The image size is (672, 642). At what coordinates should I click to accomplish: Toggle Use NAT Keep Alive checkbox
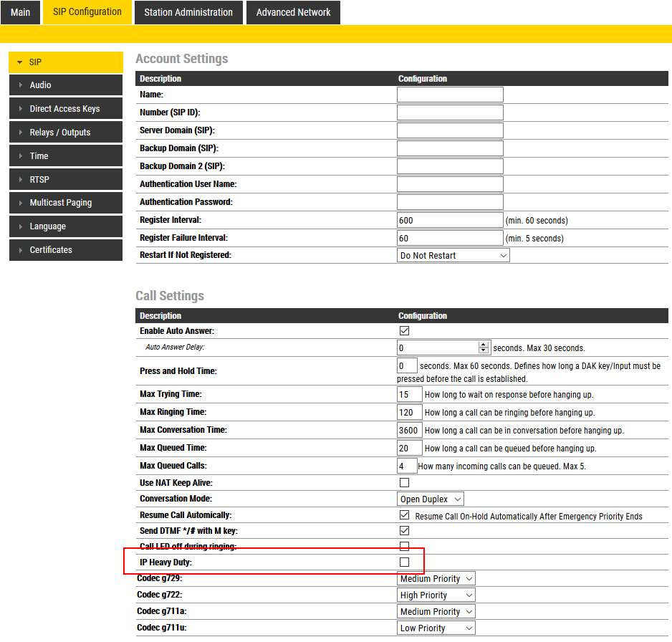click(x=404, y=483)
